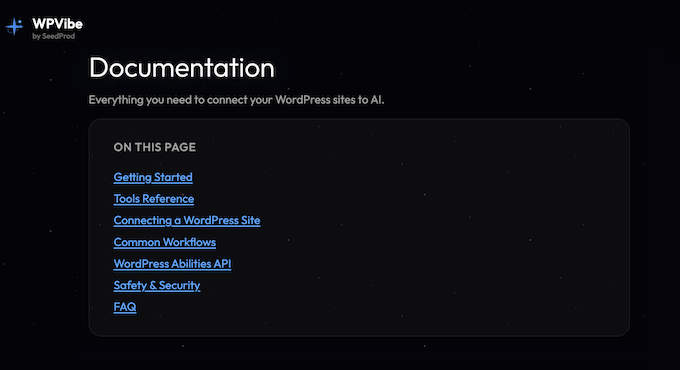The width and height of the screenshot is (680, 370).
Task: Open the FAQ link
Action: 125,307
